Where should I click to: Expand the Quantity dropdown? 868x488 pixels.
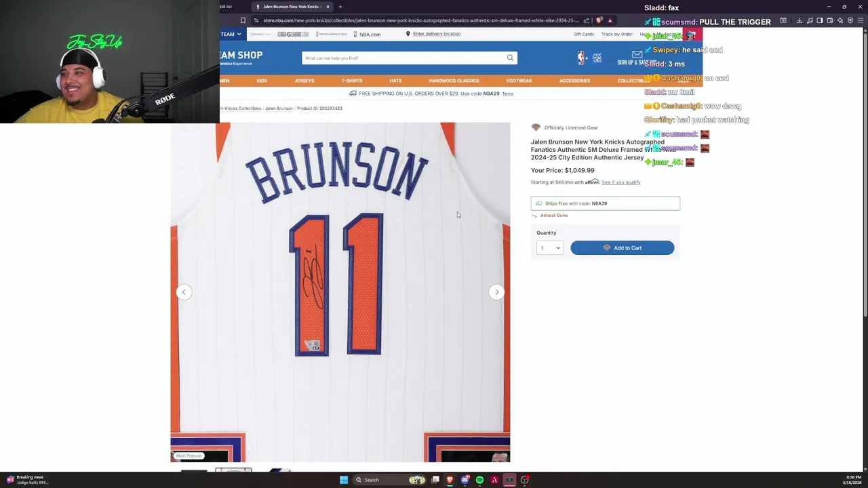[x=549, y=248]
